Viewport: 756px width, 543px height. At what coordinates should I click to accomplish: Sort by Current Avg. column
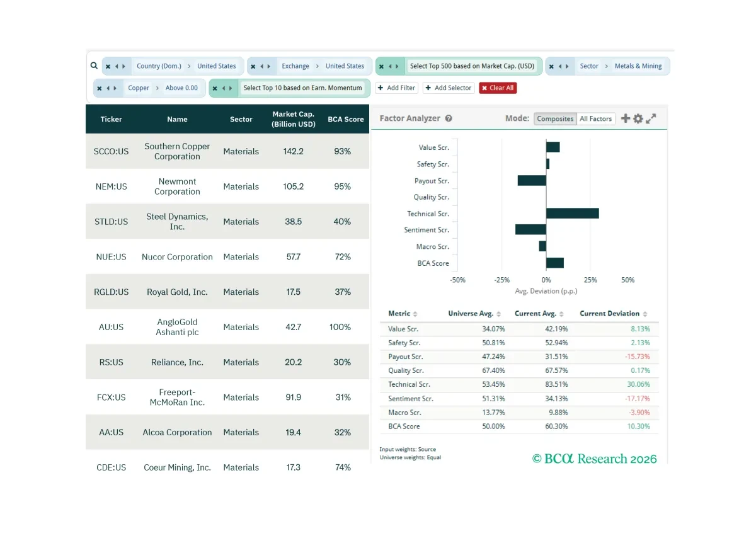click(x=539, y=314)
